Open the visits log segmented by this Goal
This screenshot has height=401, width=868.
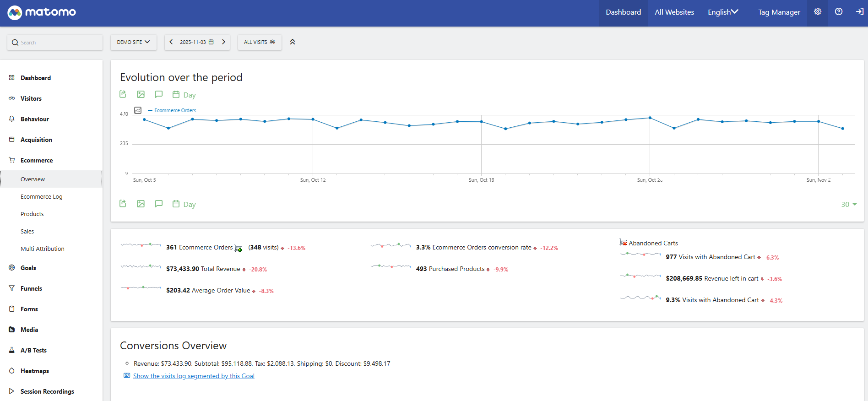(x=194, y=376)
